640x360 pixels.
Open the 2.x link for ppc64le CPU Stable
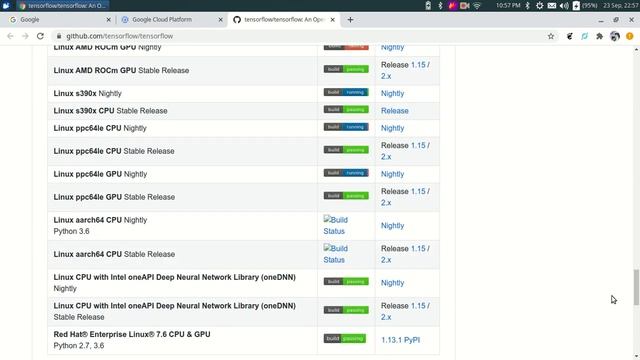386,157
